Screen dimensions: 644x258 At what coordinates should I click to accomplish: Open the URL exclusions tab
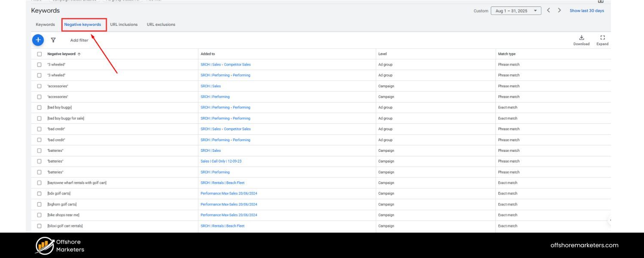(161, 25)
